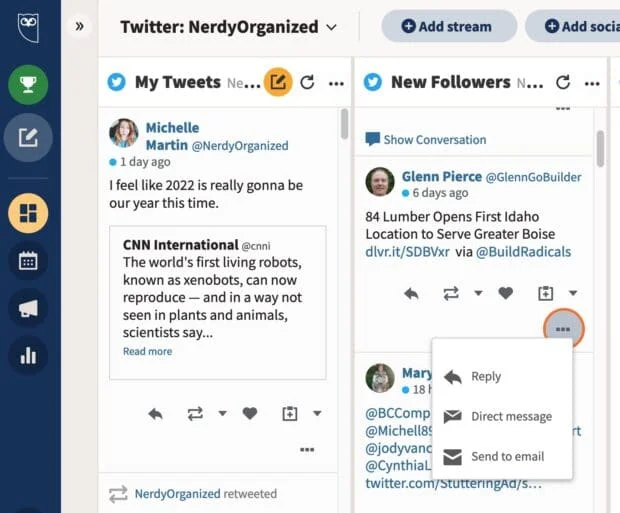Open the twitter.com/StutteringAd link
The image size is (620, 513).
pyautogui.click(x=453, y=483)
